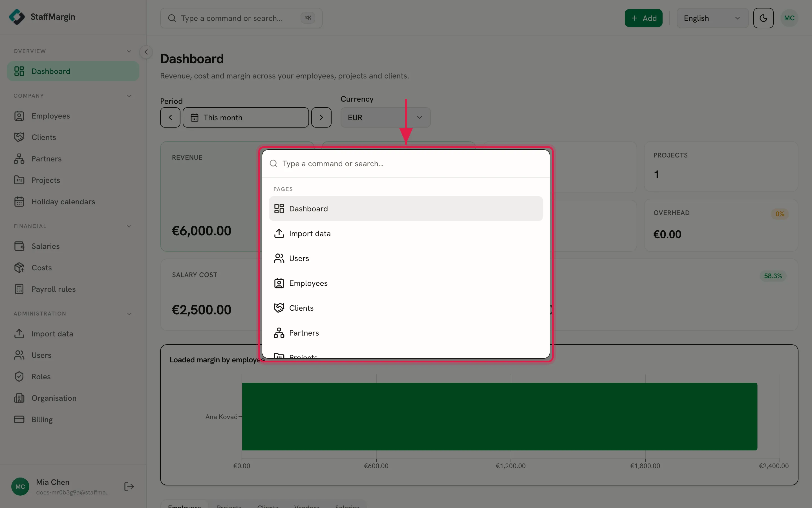812x508 pixels.
Task: Toggle dark mode with the moon icon
Action: 763,18
